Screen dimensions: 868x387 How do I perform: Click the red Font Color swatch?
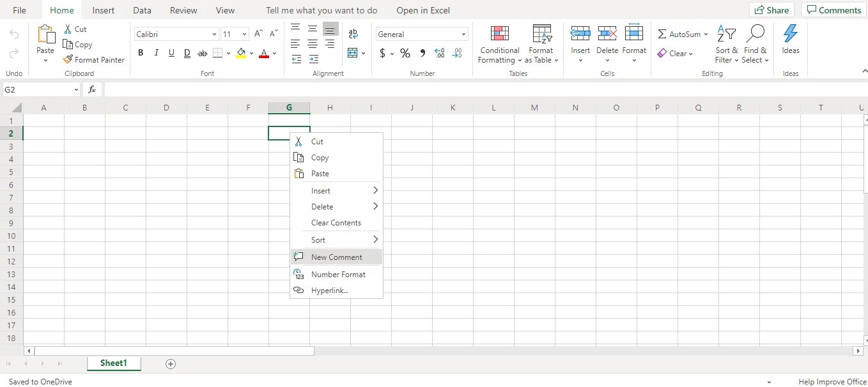(264, 54)
